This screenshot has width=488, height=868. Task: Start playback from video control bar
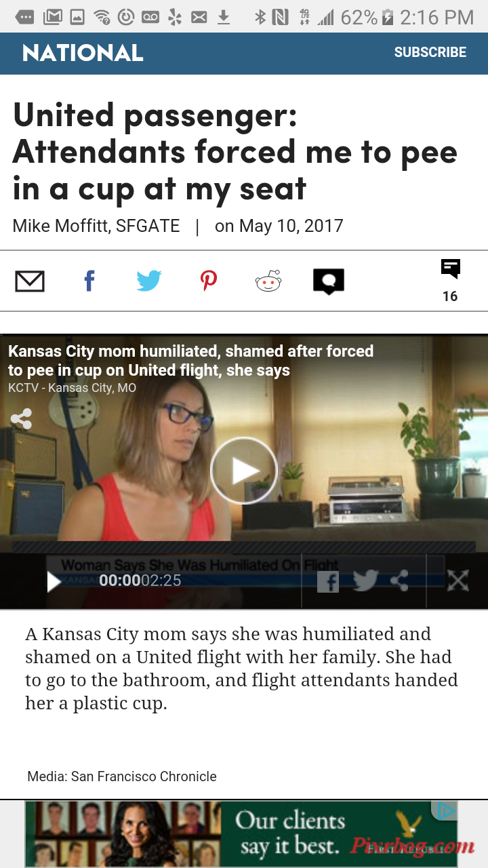(54, 581)
